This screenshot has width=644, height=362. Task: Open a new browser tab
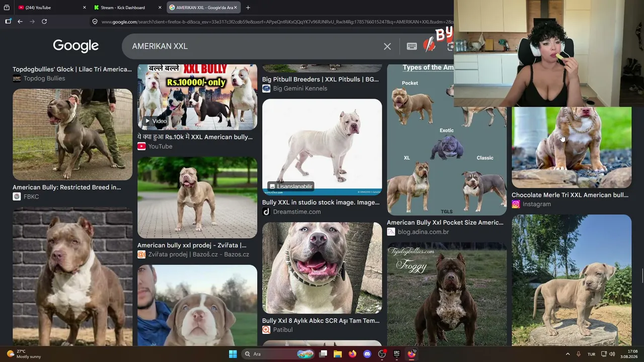click(x=248, y=8)
